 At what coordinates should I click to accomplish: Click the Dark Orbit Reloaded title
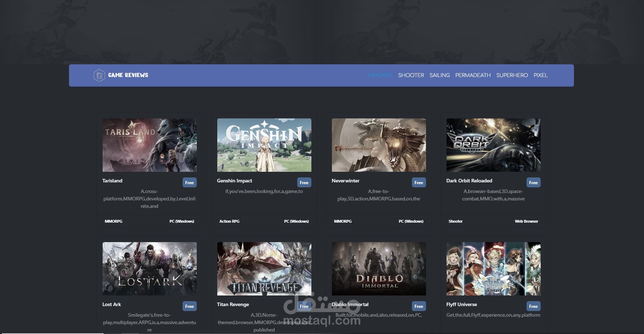[x=469, y=181]
